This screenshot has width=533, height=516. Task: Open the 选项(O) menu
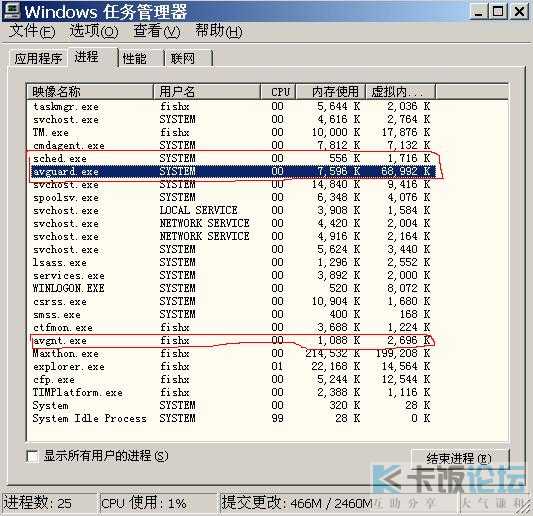[x=94, y=31]
